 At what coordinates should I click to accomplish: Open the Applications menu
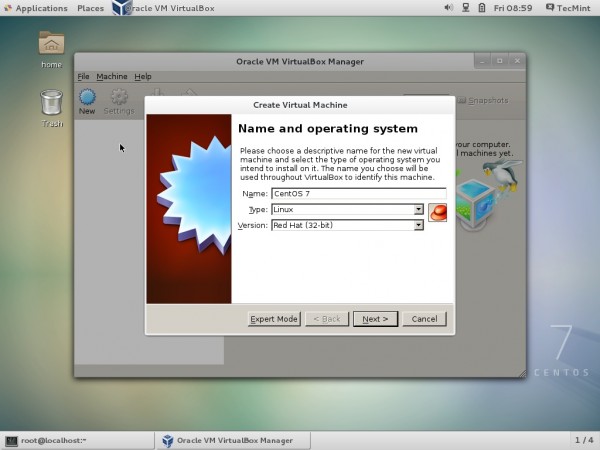click(x=36, y=8)
